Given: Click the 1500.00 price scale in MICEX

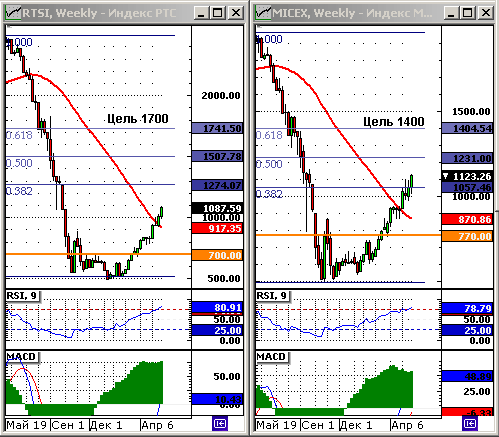Looking at the screenshot, I should tap(471, 112).
